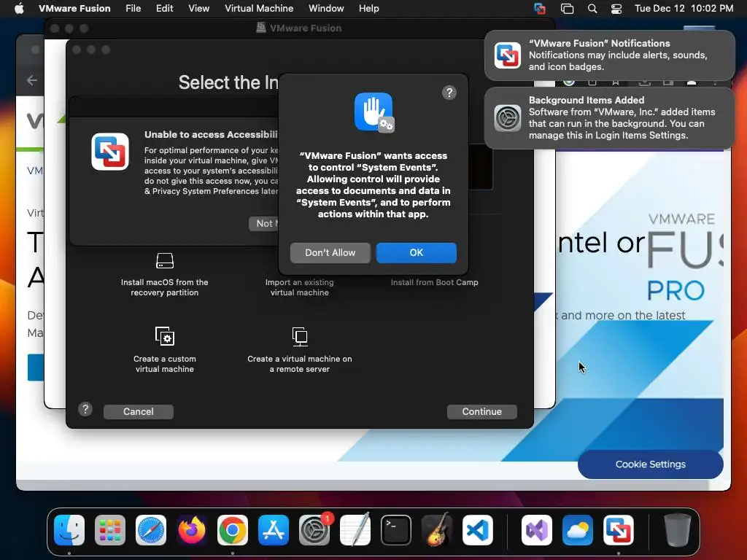Select Create a virtual machine on a remote server
Screen dimensions: 747x560
(x=300, y=350)
